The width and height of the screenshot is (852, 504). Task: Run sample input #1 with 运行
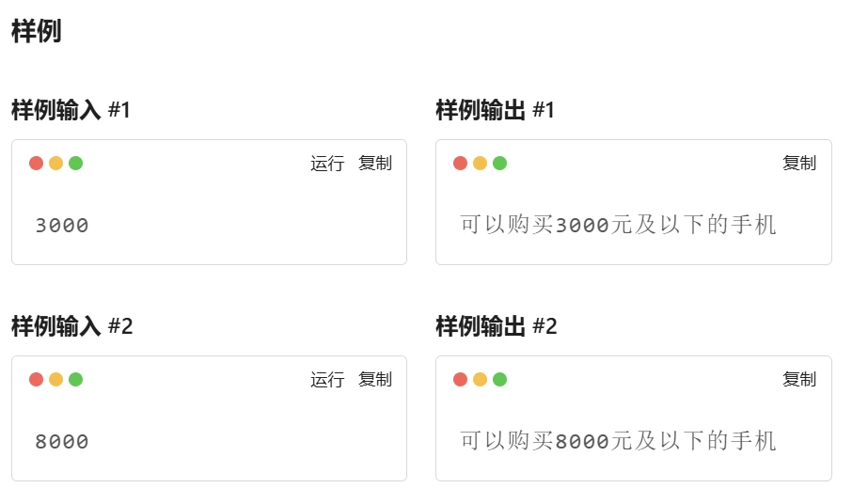(327, 163)
